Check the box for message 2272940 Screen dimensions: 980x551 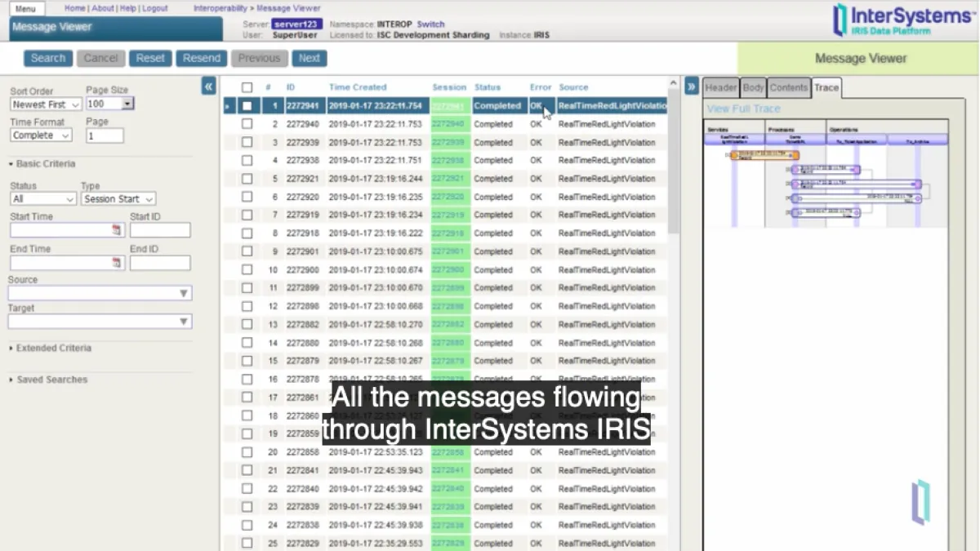click(x=247, y=124)
